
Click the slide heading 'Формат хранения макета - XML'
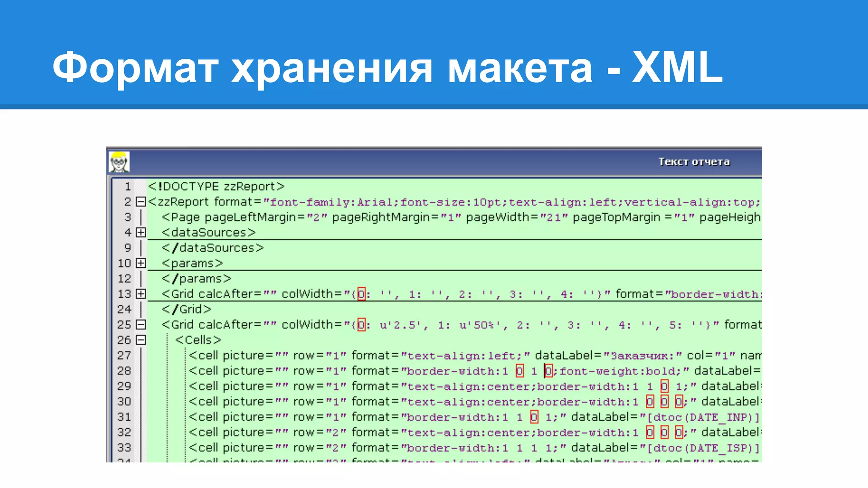pyautogui.click(x=387, y=68)
